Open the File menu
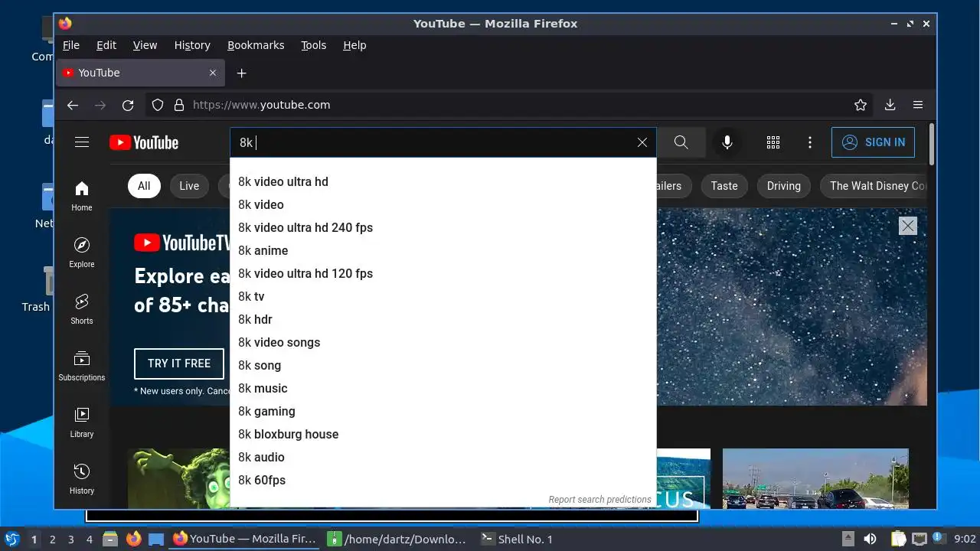The height and width of the screenshot is (551, 980). pyautogui.click(x=71, y=45)
